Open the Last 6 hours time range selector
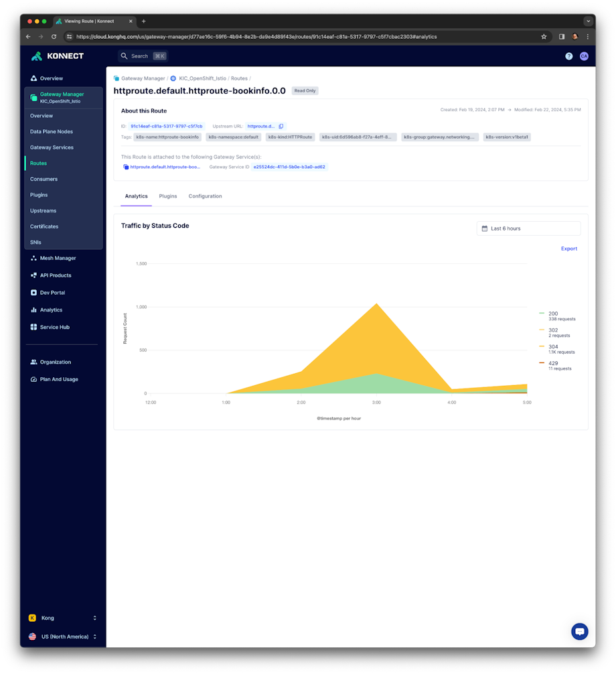The height and width of the screenshot is (674, 616). (x=528, y=228)
